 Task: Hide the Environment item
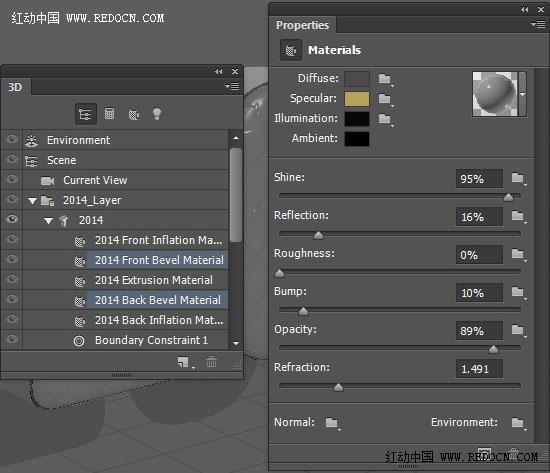tap(12, 139)
